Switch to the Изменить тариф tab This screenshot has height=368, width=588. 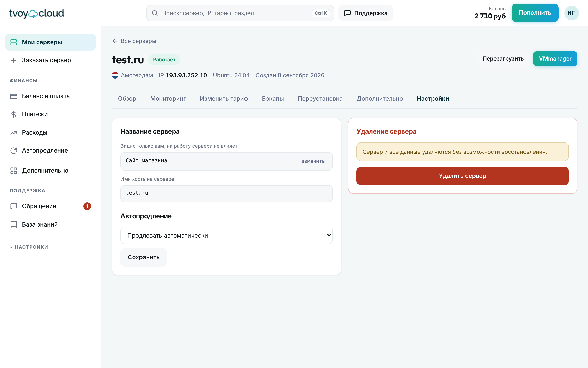pos(224,99)
